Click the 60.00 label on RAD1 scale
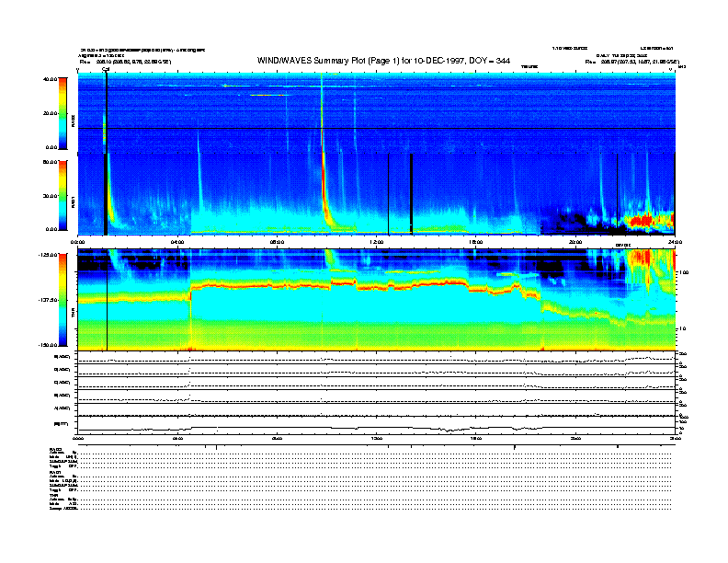 pos(50,162)
